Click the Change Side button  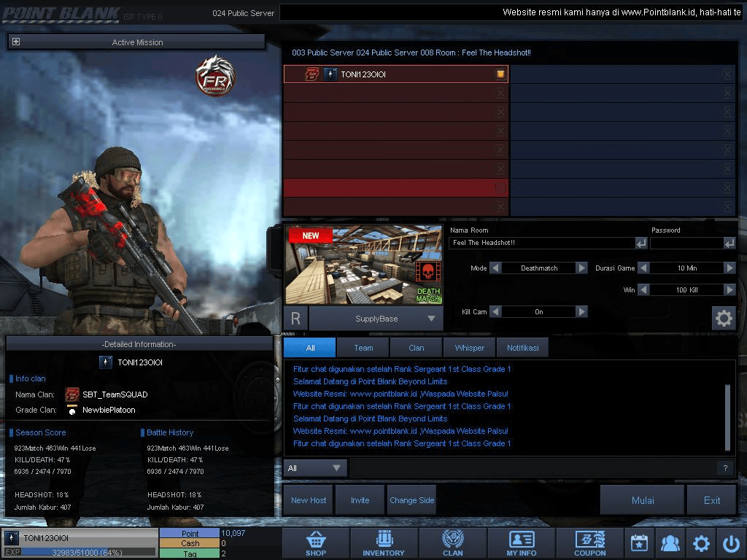point(411,500)
